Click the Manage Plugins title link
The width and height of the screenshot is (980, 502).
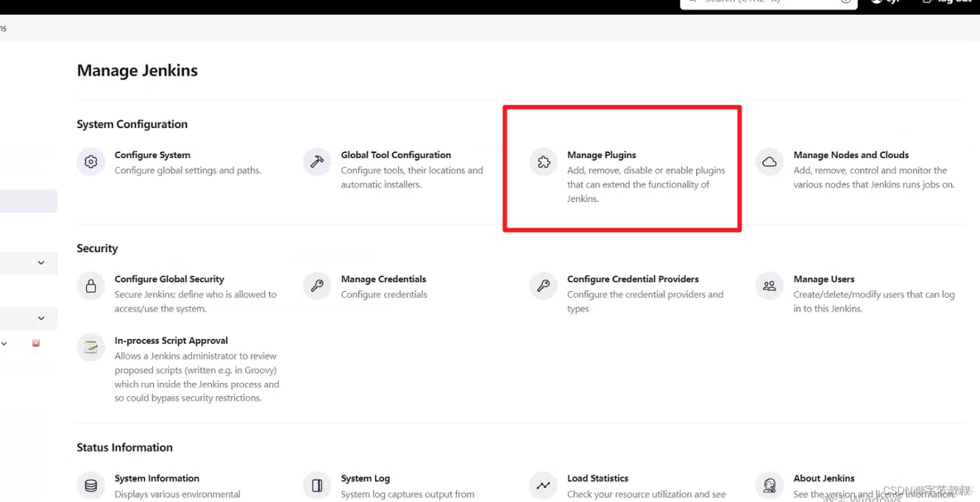601,155
